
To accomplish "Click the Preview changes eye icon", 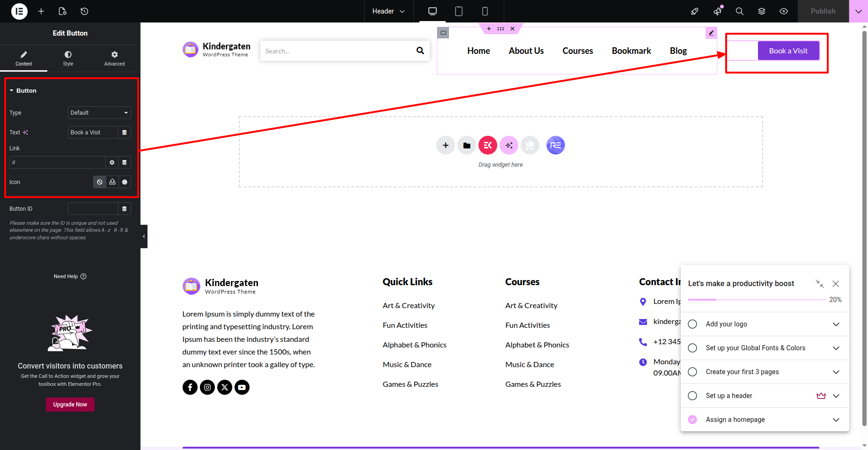I will 784,11.
